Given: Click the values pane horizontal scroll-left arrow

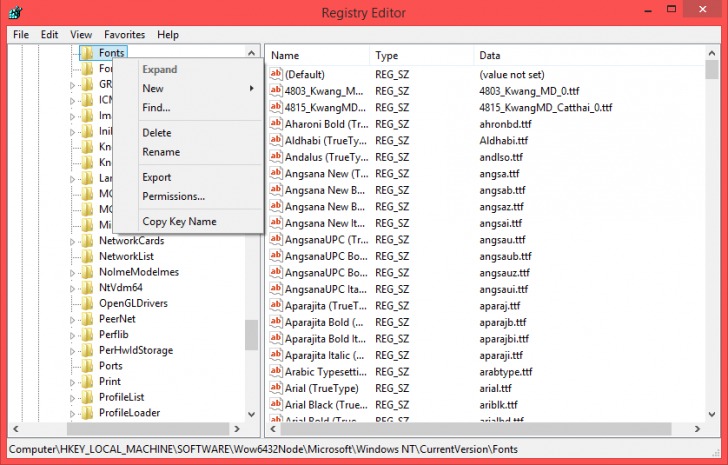Looking at the screenshot, I should coord(273,429).
